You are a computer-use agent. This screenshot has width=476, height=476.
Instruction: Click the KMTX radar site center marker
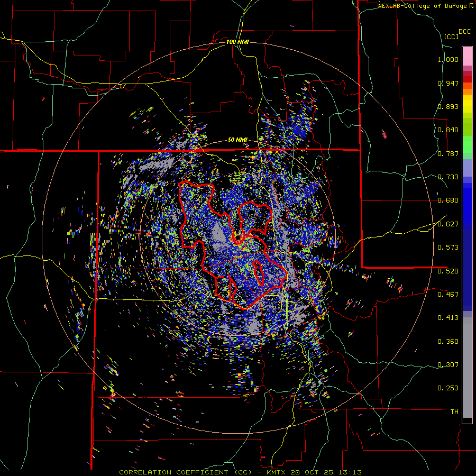click(238, 238)
